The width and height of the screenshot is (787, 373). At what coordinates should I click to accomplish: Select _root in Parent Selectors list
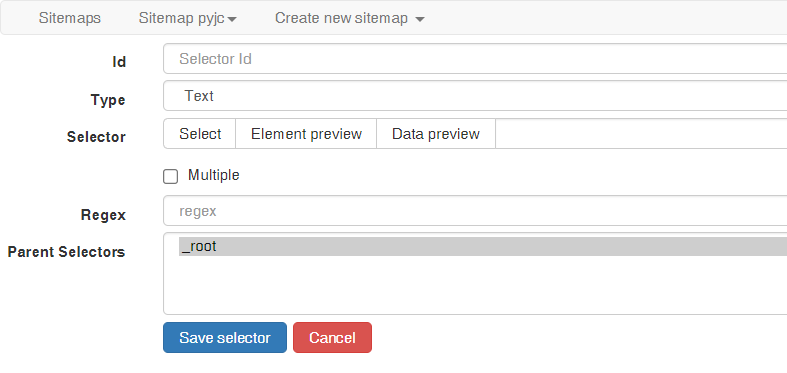(483, 246)
